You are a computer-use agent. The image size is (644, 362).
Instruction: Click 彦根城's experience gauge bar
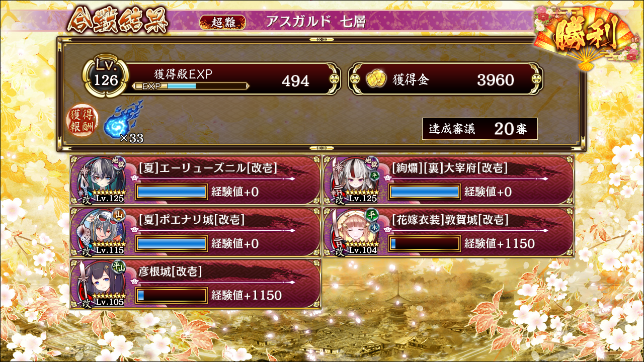click(172, 296)
